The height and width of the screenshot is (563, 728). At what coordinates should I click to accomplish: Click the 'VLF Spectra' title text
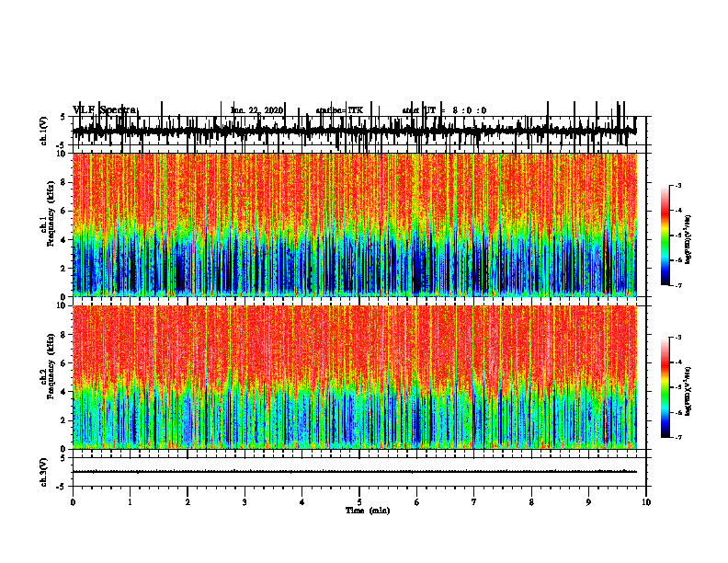tap(105, 110)
